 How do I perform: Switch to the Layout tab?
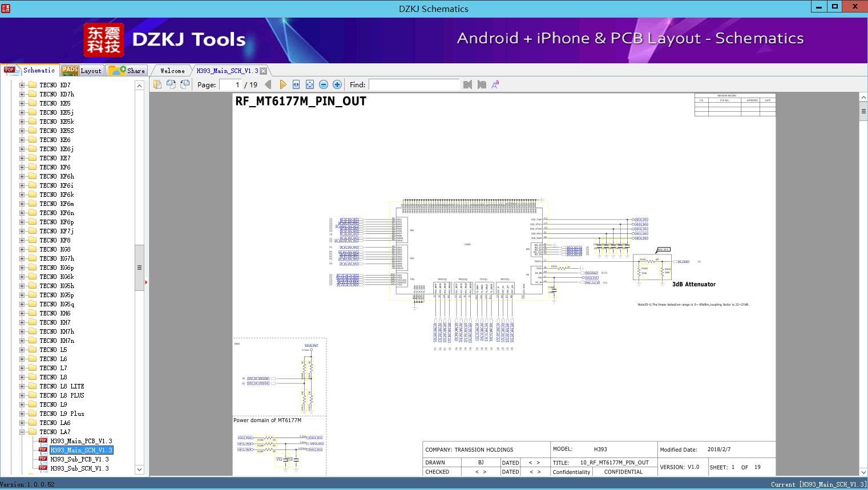coord(82,70)
